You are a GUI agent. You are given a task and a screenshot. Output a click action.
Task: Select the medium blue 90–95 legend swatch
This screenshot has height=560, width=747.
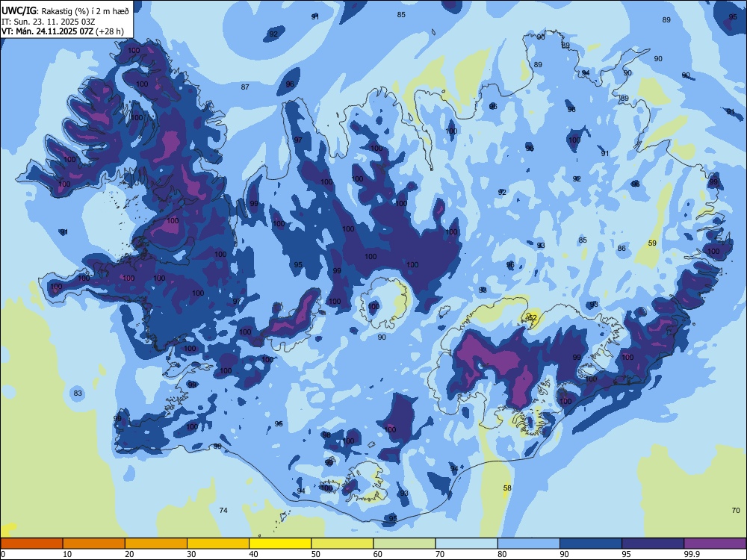click(591, 544)
